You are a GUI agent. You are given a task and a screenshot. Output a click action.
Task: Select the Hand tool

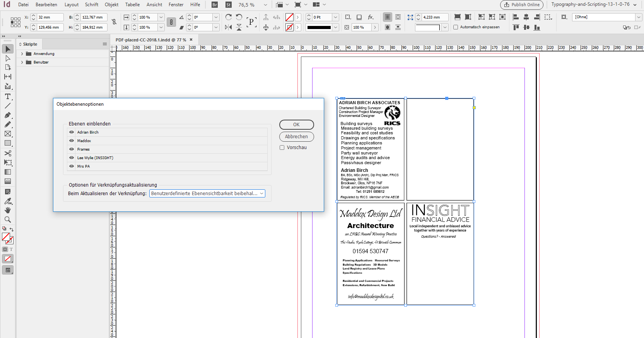(x=8, y=210)
